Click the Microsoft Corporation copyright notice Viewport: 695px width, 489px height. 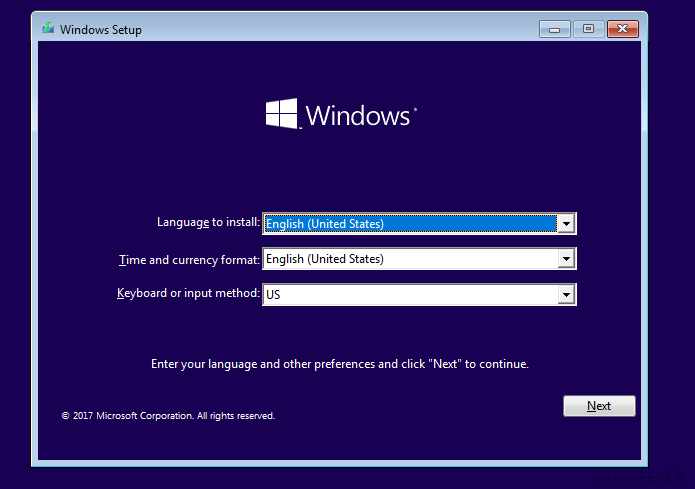point(168,416)
